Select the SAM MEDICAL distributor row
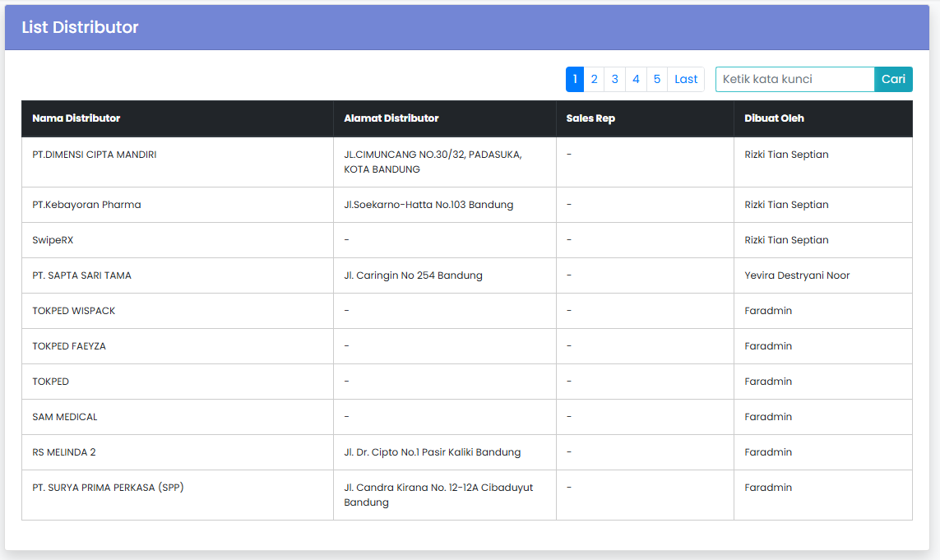 pos(65,417)
